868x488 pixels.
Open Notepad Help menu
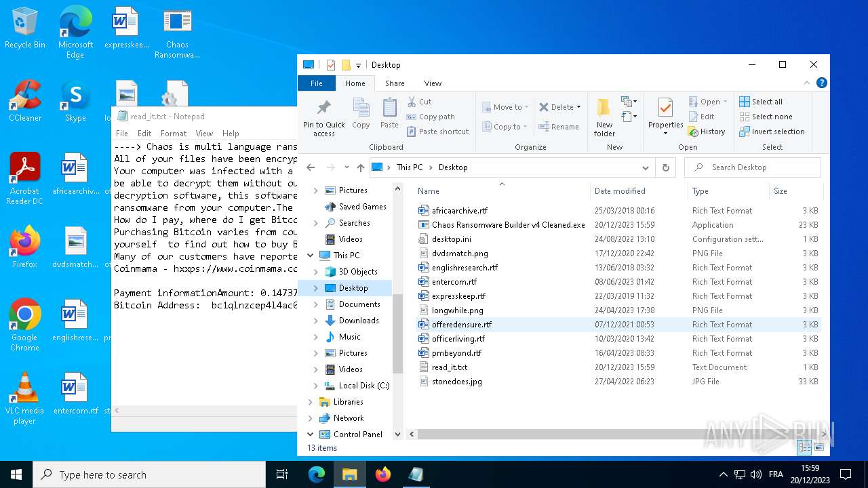(x=231, y=134)
